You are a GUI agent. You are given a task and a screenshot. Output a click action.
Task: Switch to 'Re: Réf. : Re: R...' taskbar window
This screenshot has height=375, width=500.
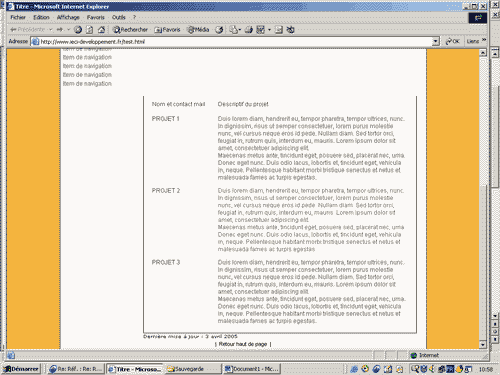click(76, 369)
